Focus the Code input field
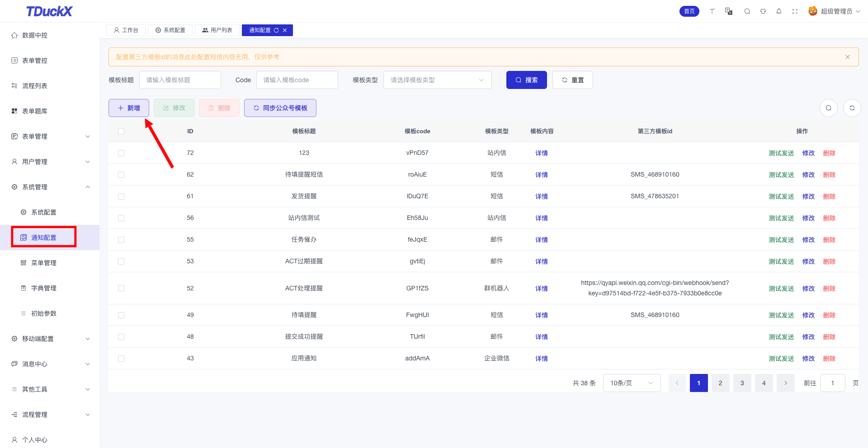The height and width of the screenshot is (448, 868). coord(297,80)
